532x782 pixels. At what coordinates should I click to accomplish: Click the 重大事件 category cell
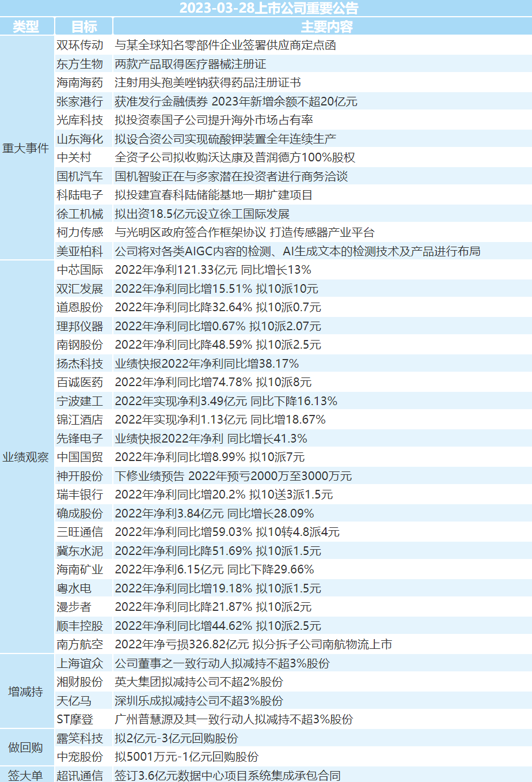click(x=26, y=148)
